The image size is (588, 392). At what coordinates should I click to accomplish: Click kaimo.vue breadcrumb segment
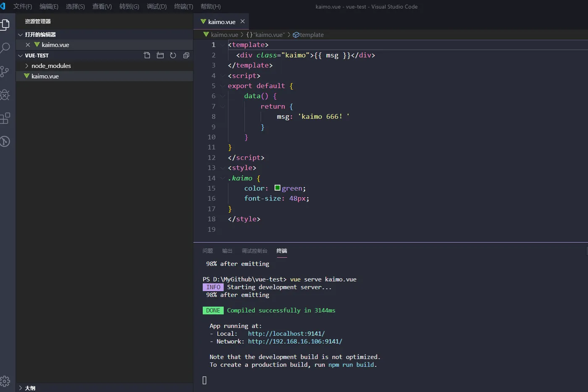click(x=224, y=35)
